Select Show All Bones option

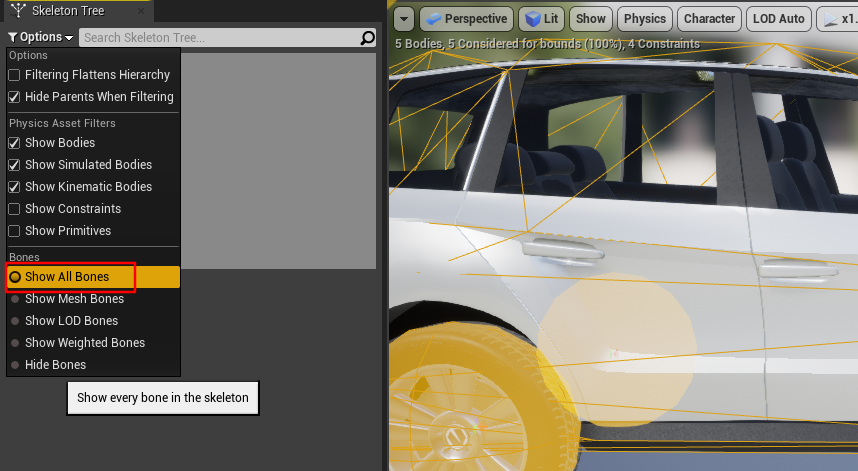[x=94, y=277]
